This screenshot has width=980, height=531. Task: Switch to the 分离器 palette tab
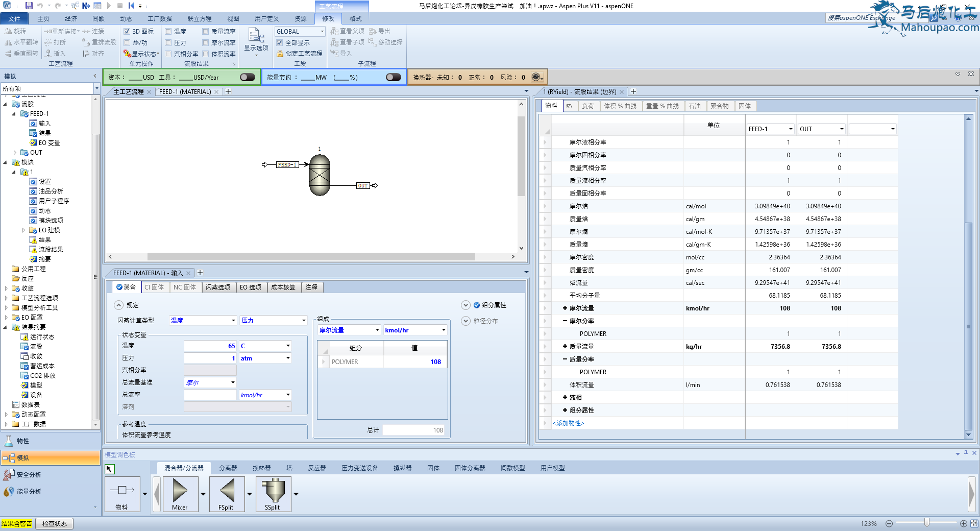(x=228, y=468)
